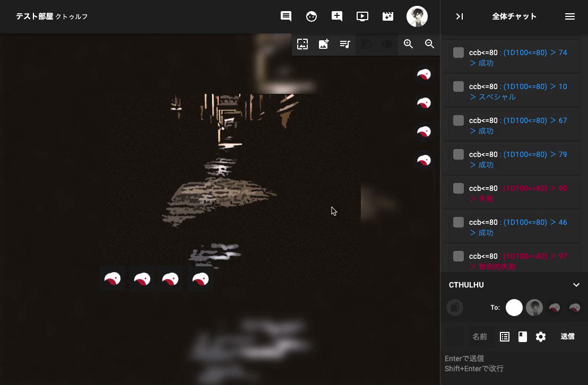The image size is (588, 385).
Task: Zoom in on the map
Action: click(409, 44)
